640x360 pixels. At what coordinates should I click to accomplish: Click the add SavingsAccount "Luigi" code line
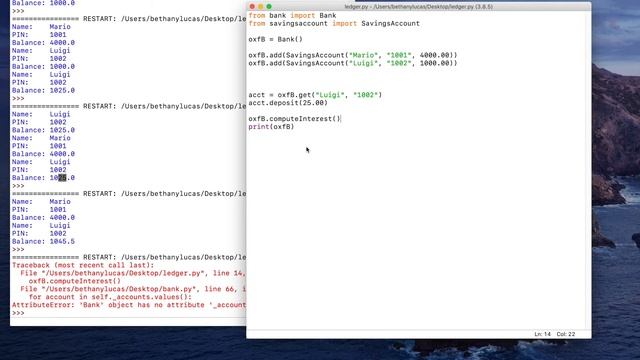[x=353, y=63]
